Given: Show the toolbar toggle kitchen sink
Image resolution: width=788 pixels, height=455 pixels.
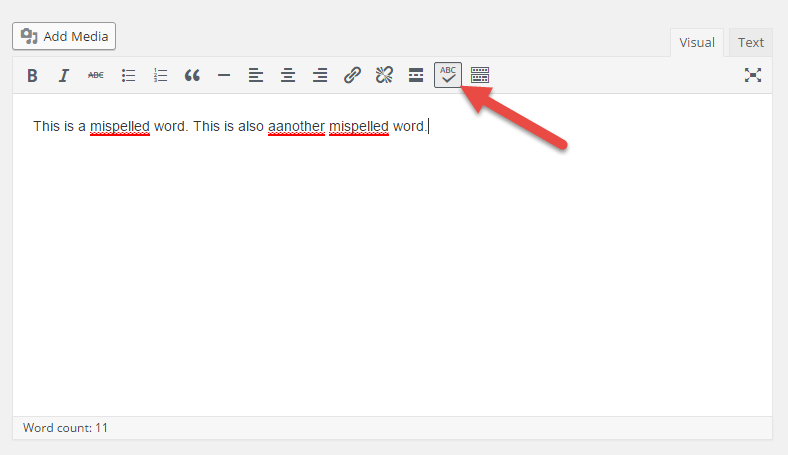Looking at the screenshot, I should (480, 75).
